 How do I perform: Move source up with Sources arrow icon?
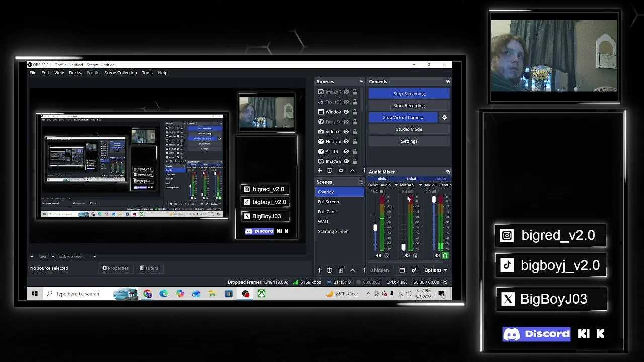(352, 170)
